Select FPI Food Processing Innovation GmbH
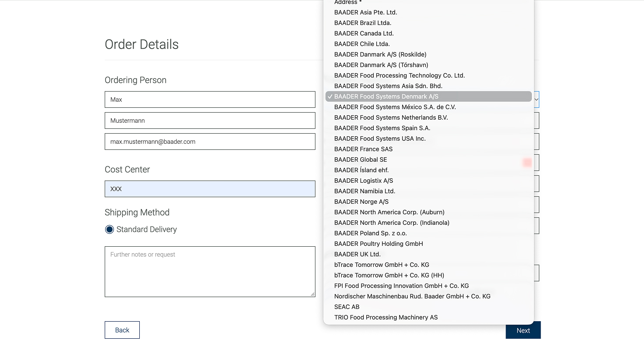The image size is (644, 351). tap(428, 286)
